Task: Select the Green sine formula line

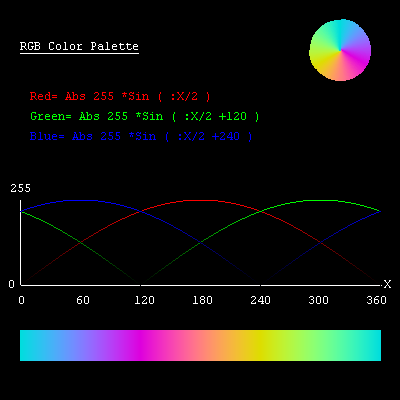Action: tap(145, 116)
